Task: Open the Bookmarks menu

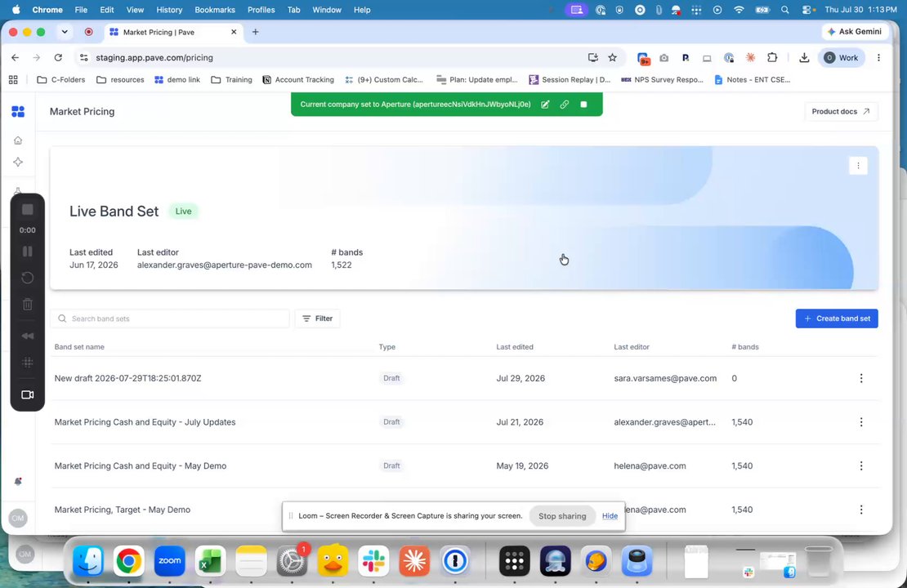Action: 215,10
